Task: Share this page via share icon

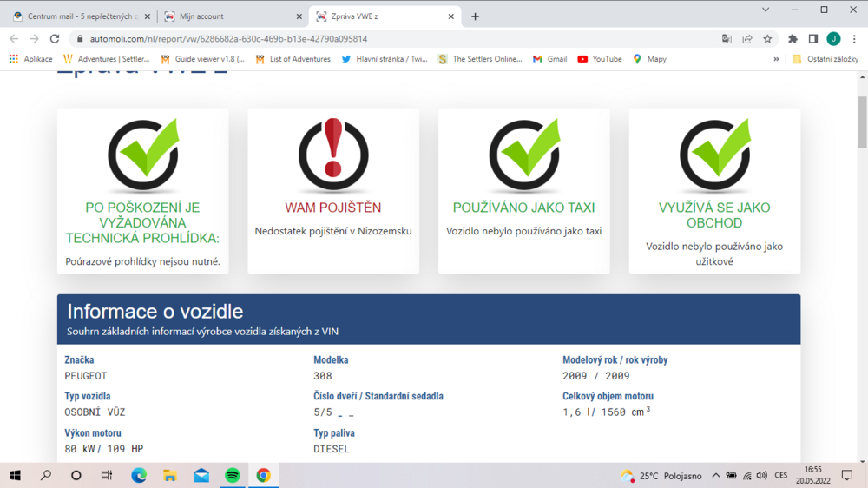Action: [x=747, y=39]
